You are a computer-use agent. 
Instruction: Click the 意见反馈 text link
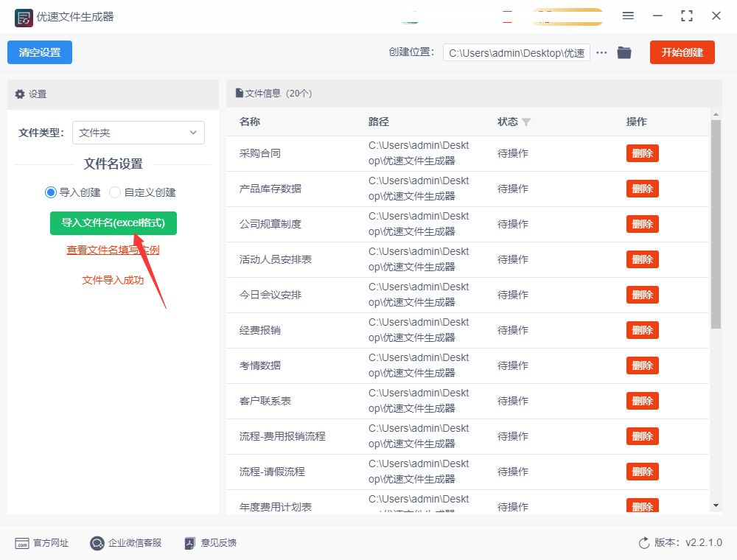pyautogui.click(x=219, y=543)
